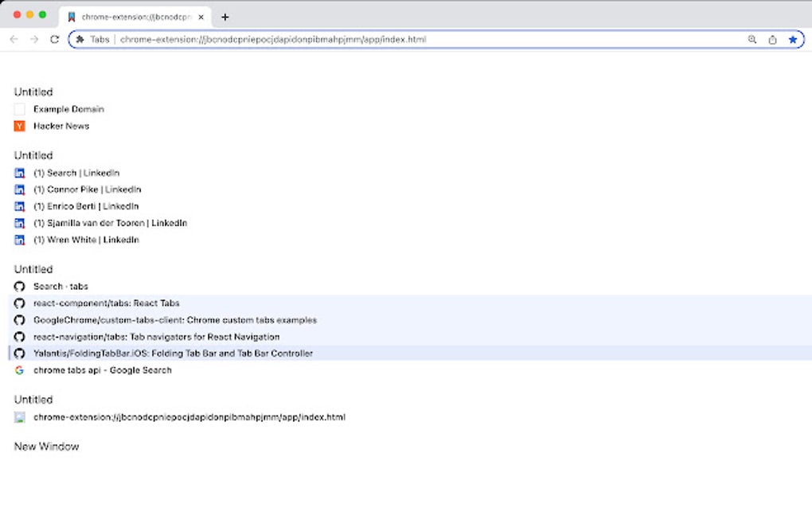Image resolution: width=812 pixels, height=508 pixels.
Task: Click the browser back arrow
Action: [x=14, y=39]
